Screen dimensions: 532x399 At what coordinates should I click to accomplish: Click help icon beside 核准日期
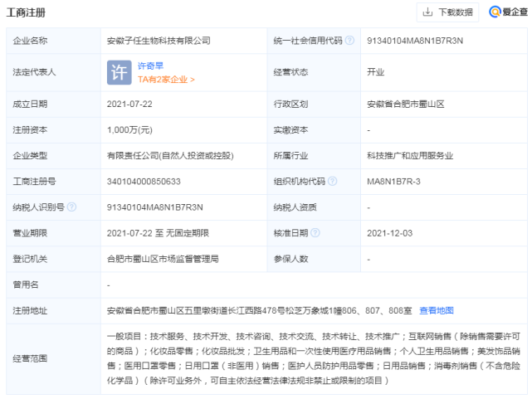[315, 233]
